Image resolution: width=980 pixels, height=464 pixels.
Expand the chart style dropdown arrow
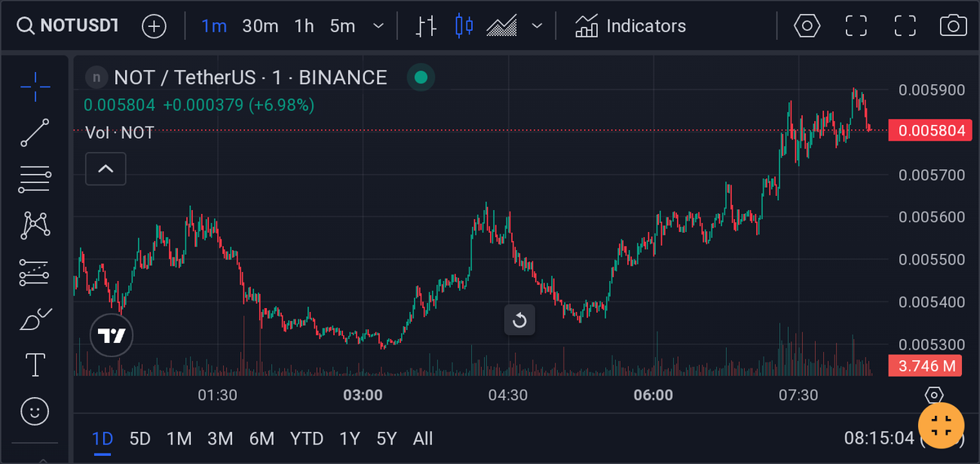pyautogui.click(x=537, y=25)
